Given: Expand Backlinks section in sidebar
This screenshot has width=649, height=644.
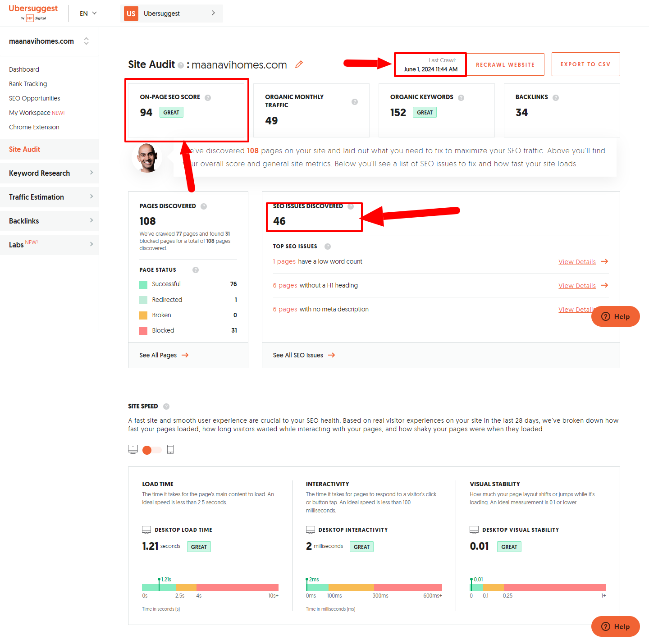Looking at the screenshot, I should (49, 221).
